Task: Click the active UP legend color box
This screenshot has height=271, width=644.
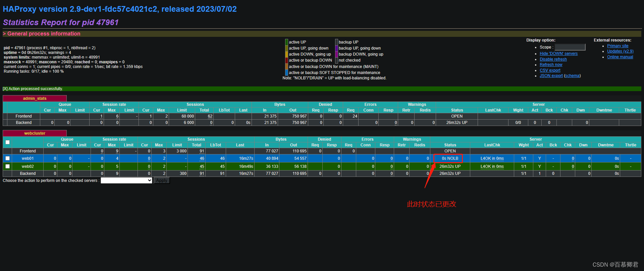Action: [x=286, y=42]
